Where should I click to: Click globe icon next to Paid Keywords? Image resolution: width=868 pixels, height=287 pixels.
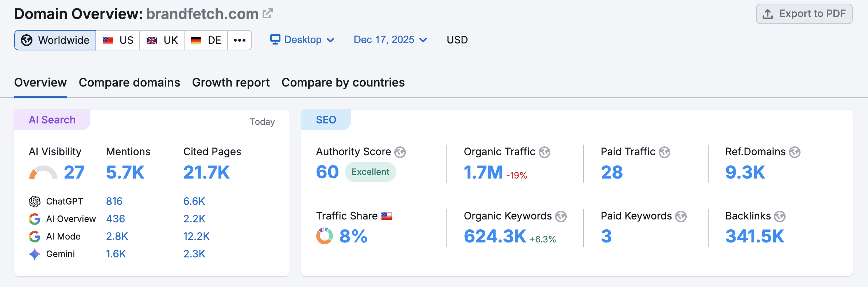pos(681,217)
